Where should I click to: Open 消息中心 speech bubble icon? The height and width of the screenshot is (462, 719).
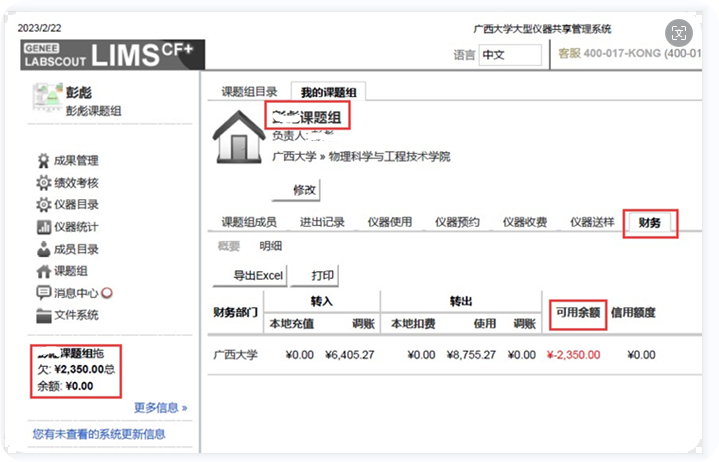click(x=43, y=293)
